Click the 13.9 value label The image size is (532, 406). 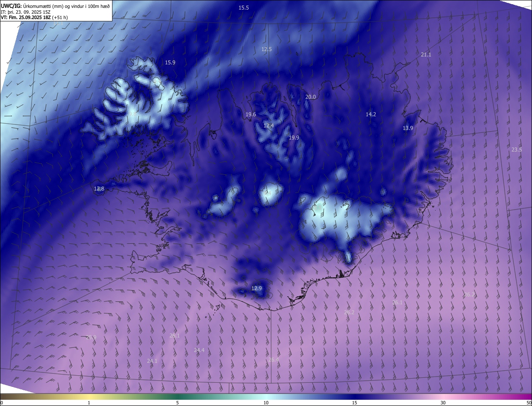[408, 128]
